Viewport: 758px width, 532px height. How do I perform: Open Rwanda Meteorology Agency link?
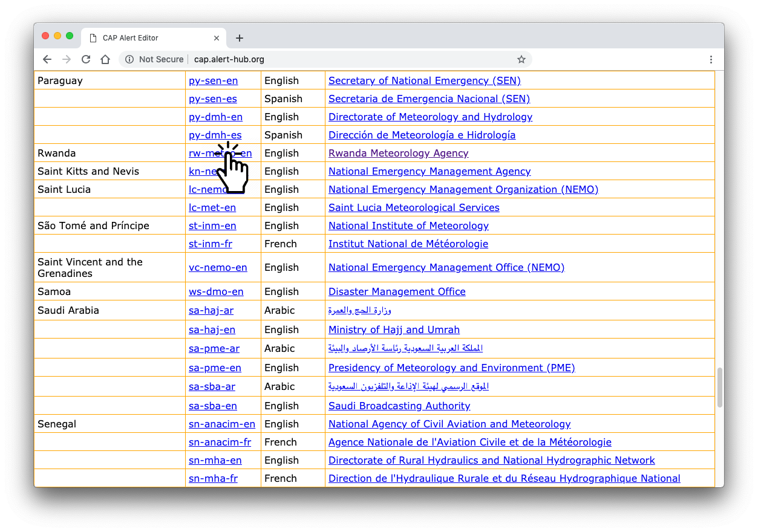pos(398,153)
